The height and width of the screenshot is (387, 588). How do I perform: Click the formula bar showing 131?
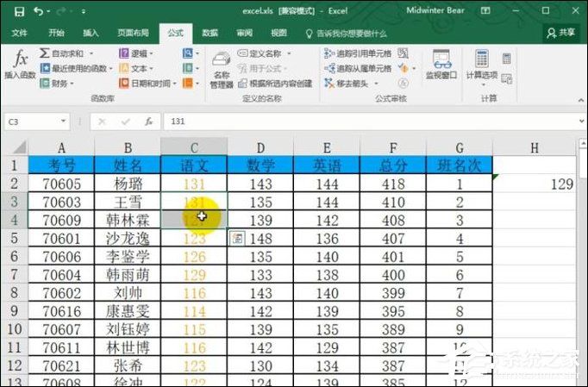click(x=371, y=122)
